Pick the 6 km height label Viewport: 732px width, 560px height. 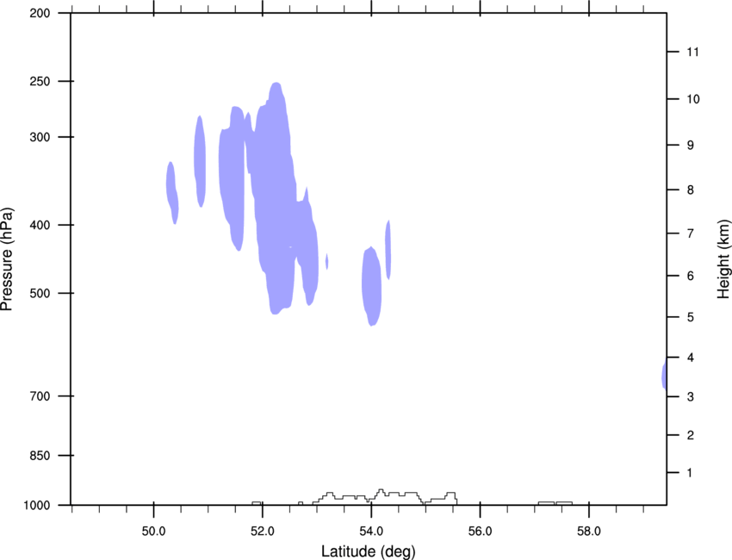(691, 276)
